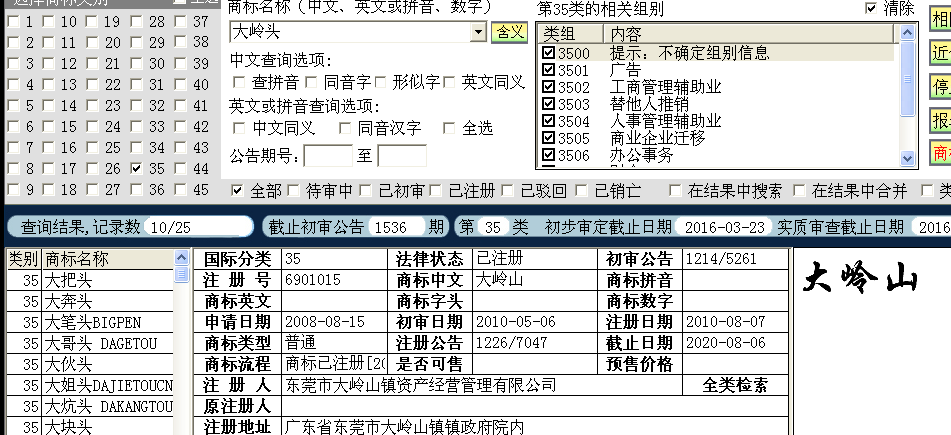Check trademark class 1
This screenshot has height=435, width=951.
pos(13,22)
